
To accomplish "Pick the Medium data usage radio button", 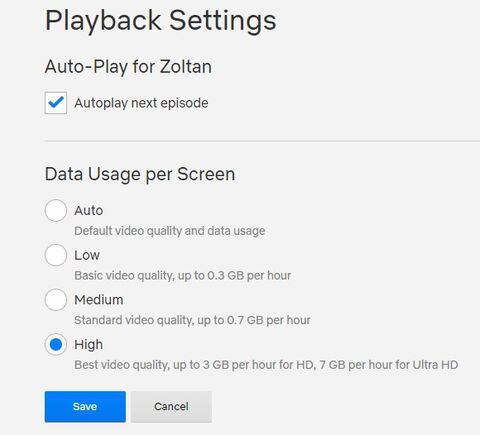I will pos(56,300).
